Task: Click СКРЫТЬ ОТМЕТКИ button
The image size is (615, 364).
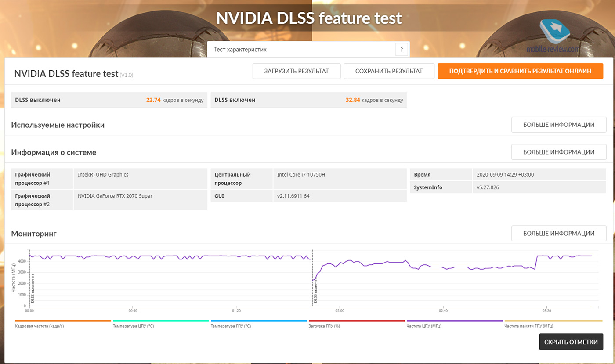Action: [571, 342]
